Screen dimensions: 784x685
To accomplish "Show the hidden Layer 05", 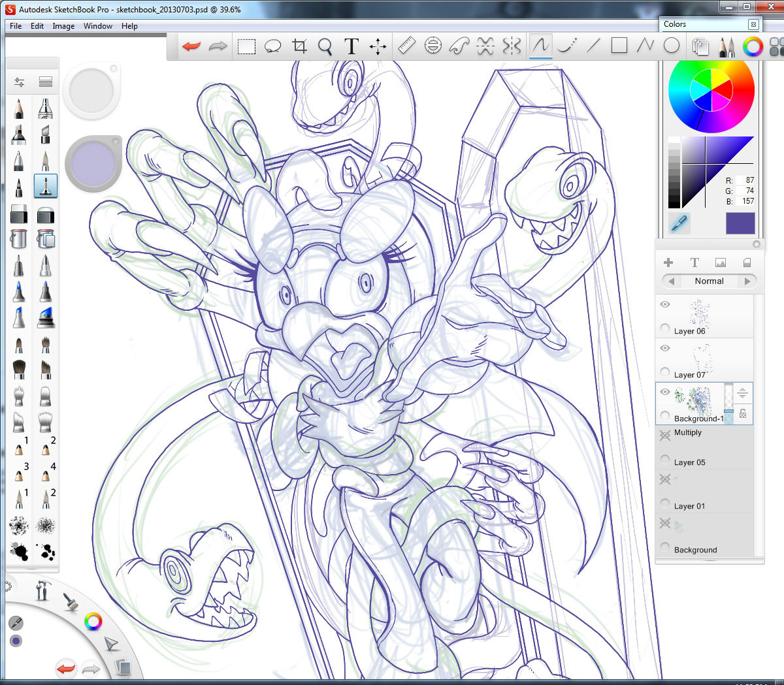I will (x=665, y=436).
